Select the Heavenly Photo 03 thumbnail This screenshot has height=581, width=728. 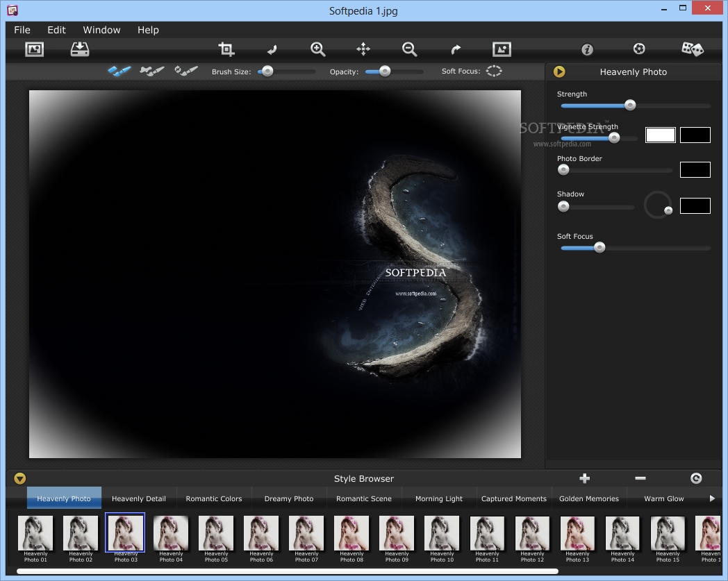point(125,532)
